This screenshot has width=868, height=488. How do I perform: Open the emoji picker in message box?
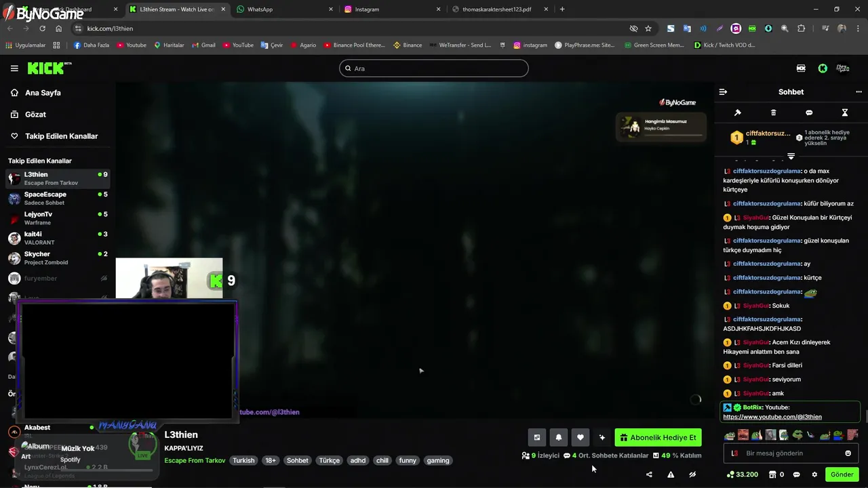click(848, 453)
